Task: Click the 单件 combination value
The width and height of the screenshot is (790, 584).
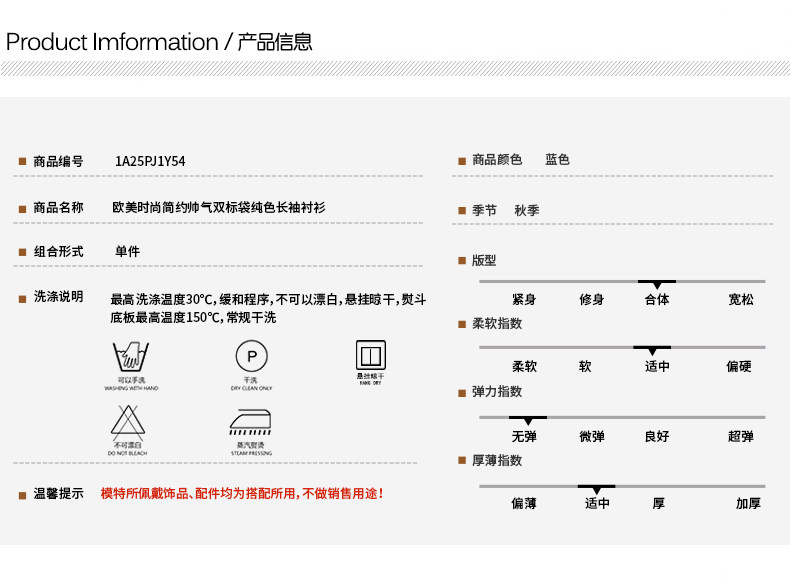Action: pos(127,251)
